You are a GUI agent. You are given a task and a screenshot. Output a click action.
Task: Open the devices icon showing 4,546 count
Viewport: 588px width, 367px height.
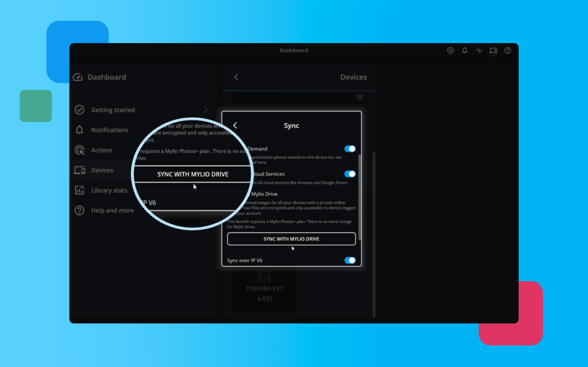(x=493, y=50)
